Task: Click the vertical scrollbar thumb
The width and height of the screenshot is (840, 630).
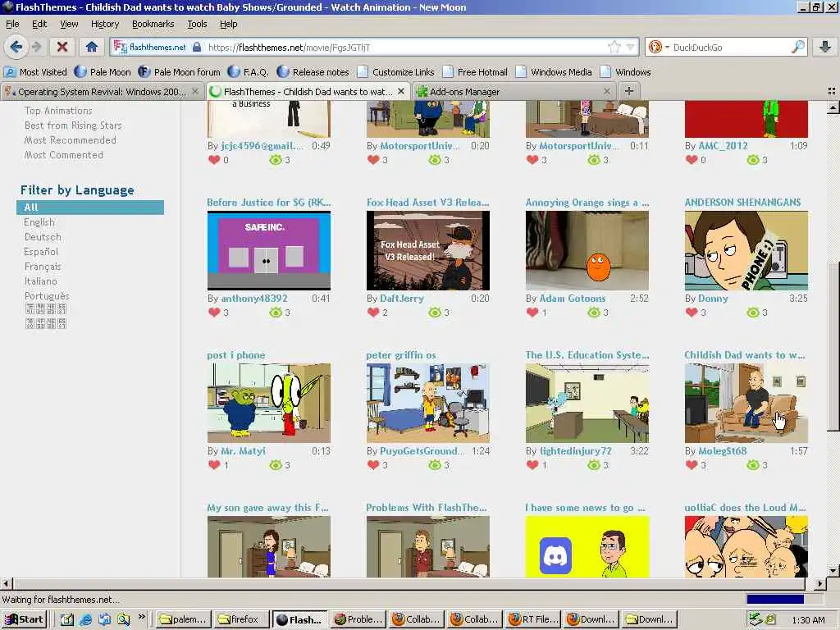Action: pyautogui.click(x=833, y=345)
